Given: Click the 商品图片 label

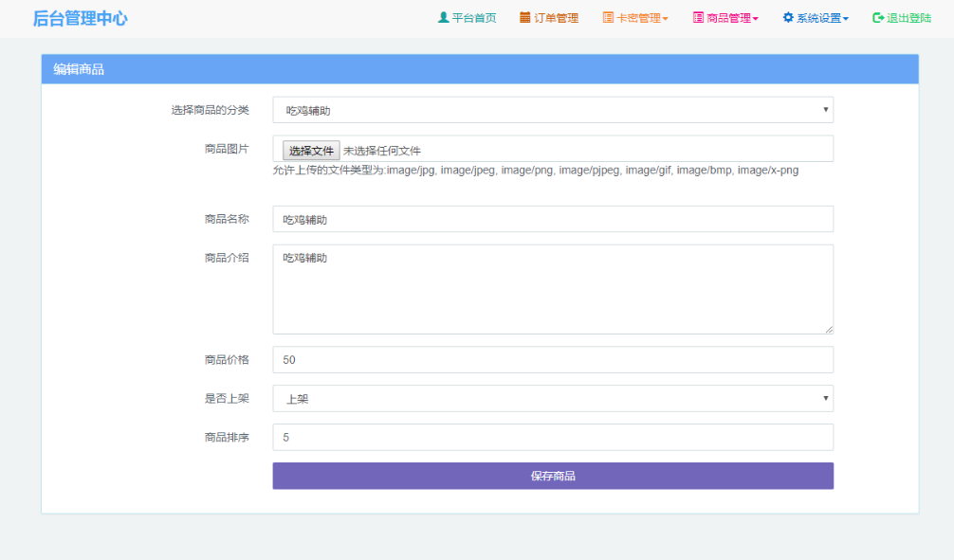Looking at the screenshot, I should point(227,149).
